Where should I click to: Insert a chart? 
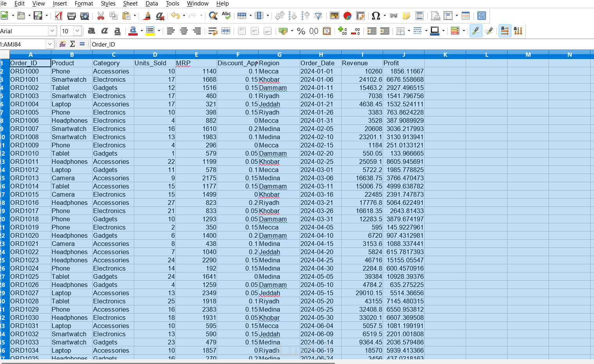tap(347, 16)
